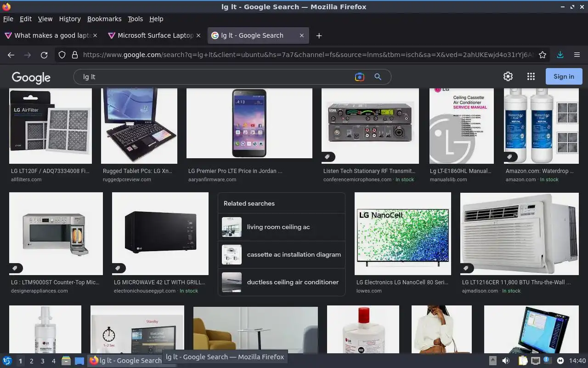Open the LG Premier Pro LTE phone image
The width and height of the screenshot is (588, 368).
click(249, 123)
